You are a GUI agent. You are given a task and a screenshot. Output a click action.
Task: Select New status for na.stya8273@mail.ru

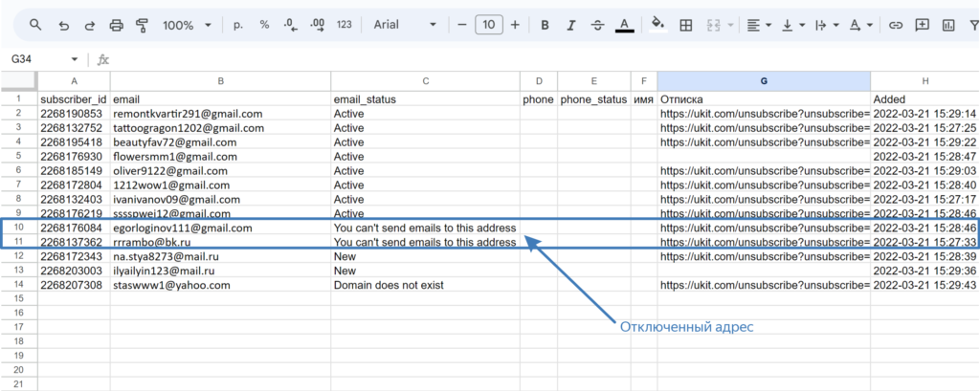[426, 256]
